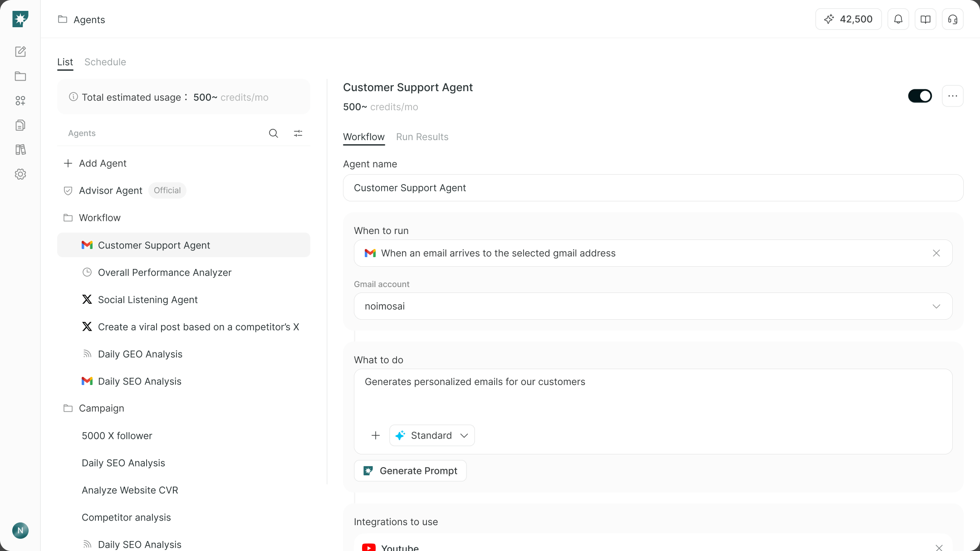Switch to Run Results tab
The image size is (980, 551).
422,137
